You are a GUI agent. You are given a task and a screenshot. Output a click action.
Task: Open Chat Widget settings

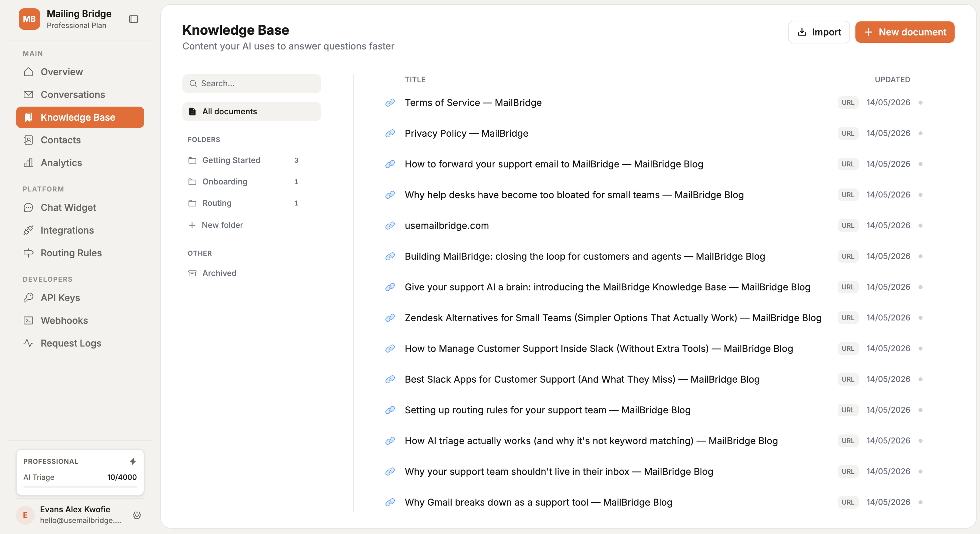80,208
